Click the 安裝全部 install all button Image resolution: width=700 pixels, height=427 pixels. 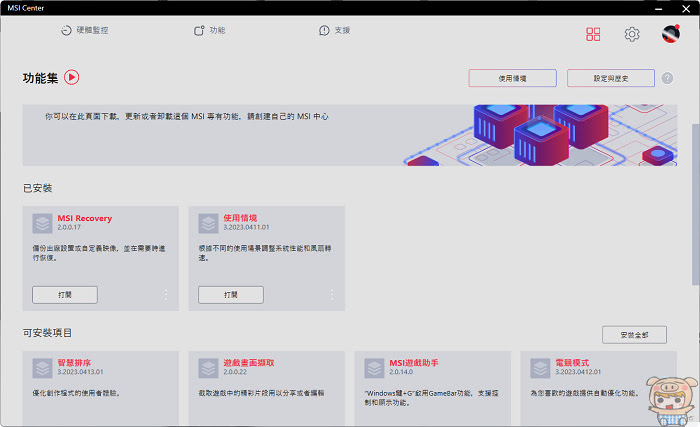pos(634,335)
